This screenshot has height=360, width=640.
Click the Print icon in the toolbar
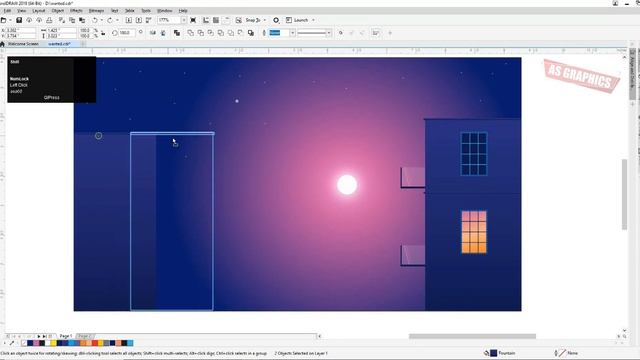pyautogui.click(x=49, y=20)
